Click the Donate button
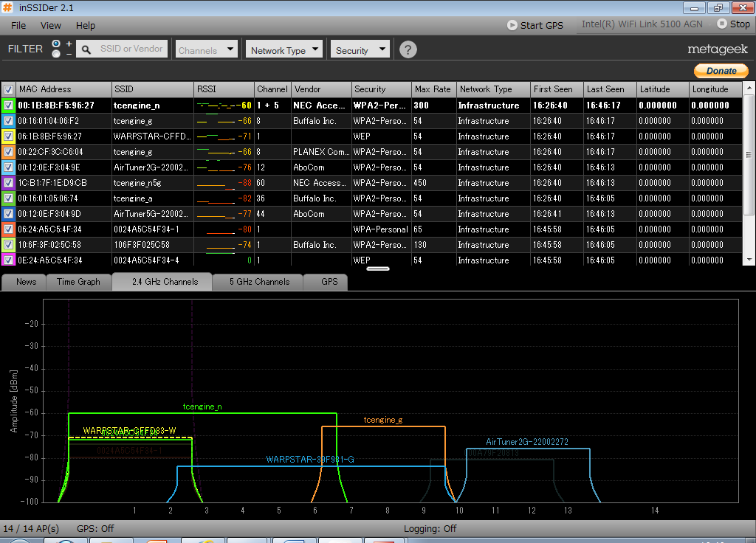The image size is (756, 543). pos(721,71)
